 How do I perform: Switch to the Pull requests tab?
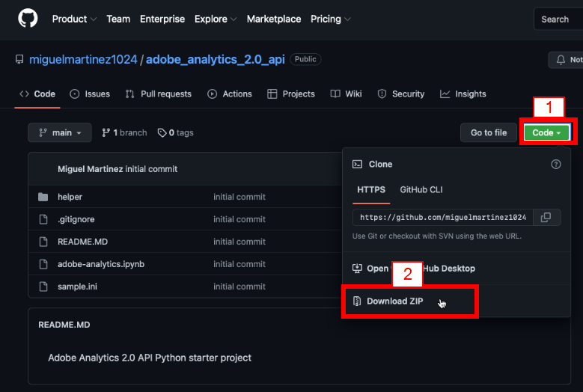(159, 94)
